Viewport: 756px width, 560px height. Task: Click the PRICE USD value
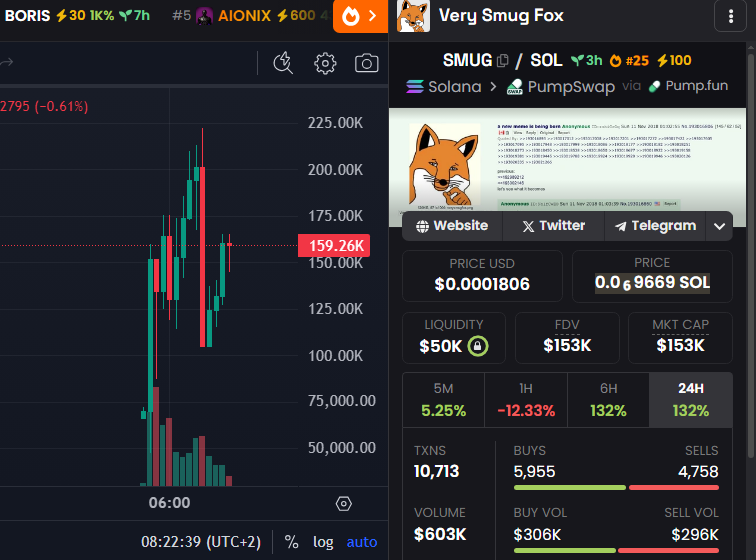(482, 284)
